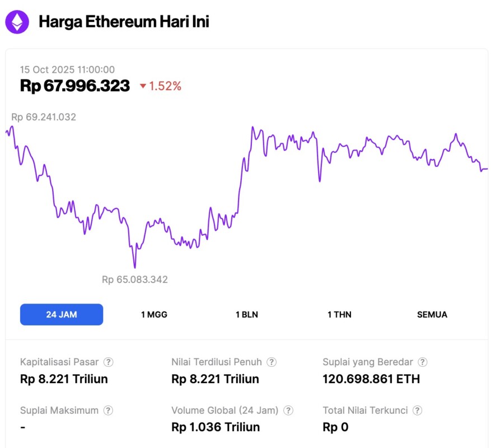Screen dimensions: 491x448
Task: Switch chart to 1 BLN range
Action: tap(247, 315)
